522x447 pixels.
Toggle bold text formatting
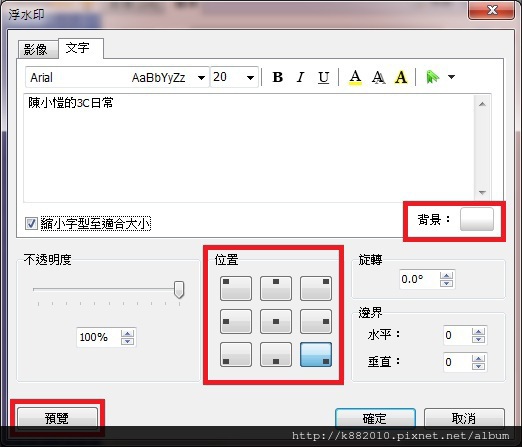coord(277,77)
